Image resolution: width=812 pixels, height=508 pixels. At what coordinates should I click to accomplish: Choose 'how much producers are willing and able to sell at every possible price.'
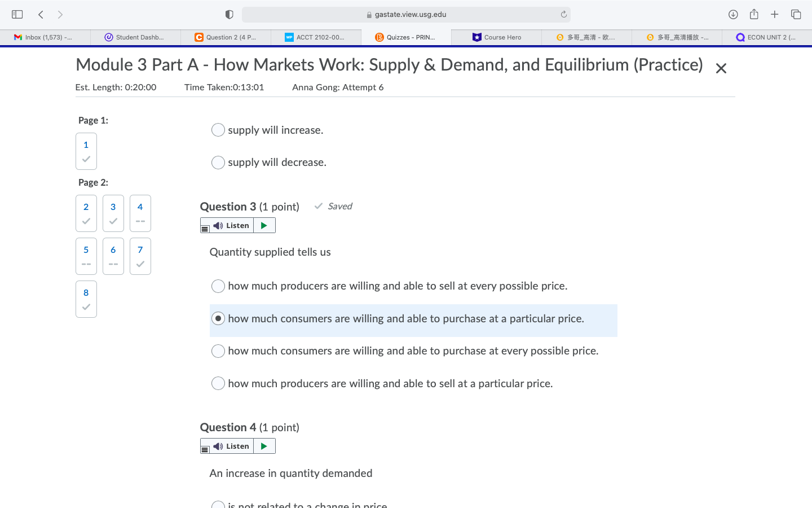pyautogui.click(x=218, y=286)
